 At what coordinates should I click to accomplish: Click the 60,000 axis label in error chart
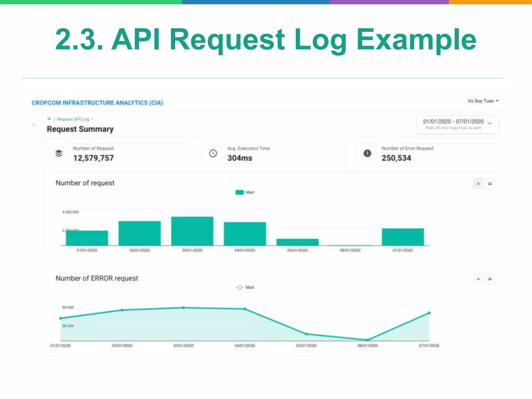coord(68,307)
